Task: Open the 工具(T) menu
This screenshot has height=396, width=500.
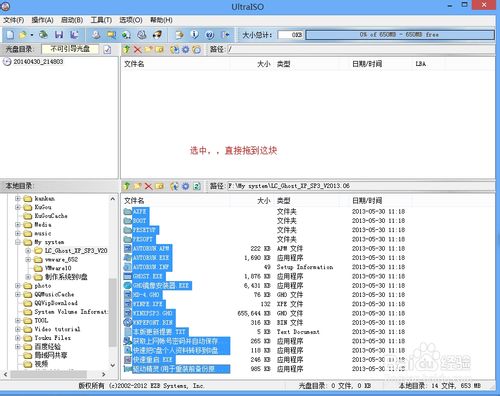Action: pos(101,20)
